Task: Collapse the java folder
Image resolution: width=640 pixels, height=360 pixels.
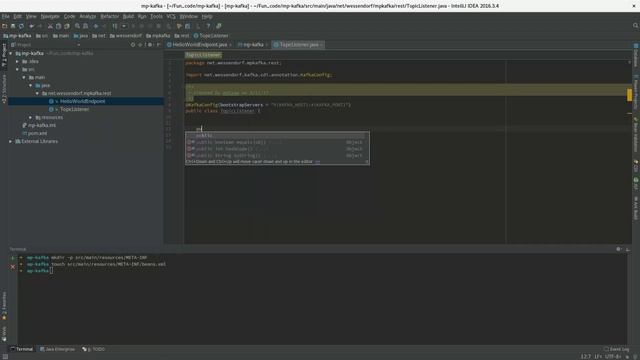Action: pyautogui.click(x=31, y=85)
